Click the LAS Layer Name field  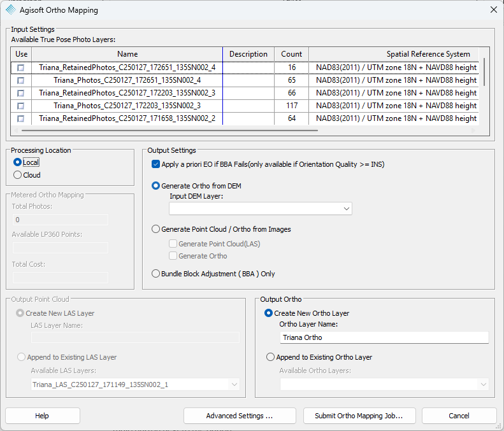pyautogui.click(x=135, y=337)
